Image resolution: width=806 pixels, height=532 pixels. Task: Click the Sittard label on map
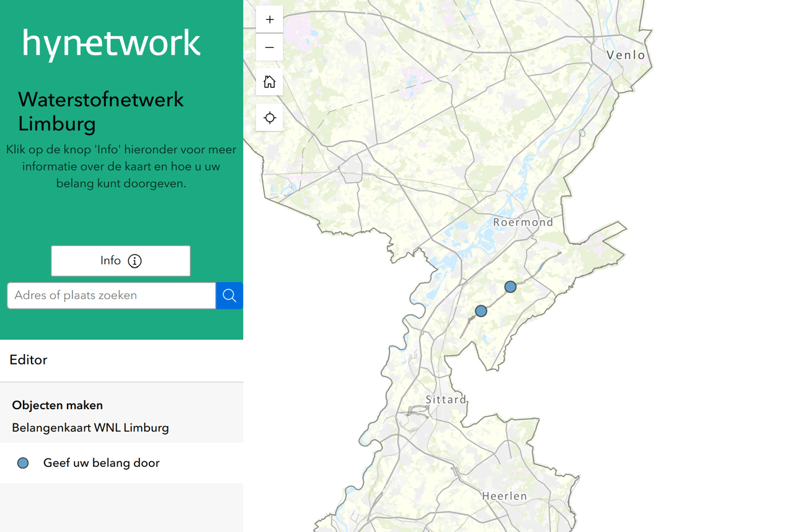point(446,399)
